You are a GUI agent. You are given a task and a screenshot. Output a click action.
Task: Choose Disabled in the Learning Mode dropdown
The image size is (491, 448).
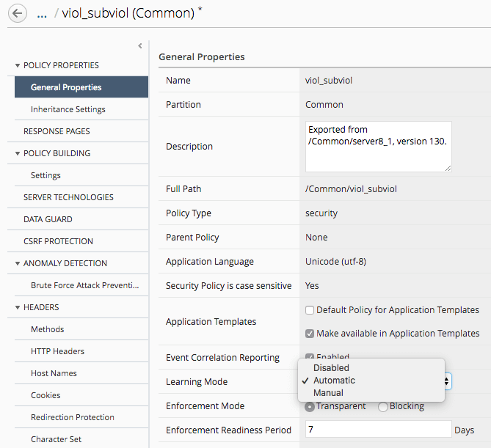click(331, 368)
